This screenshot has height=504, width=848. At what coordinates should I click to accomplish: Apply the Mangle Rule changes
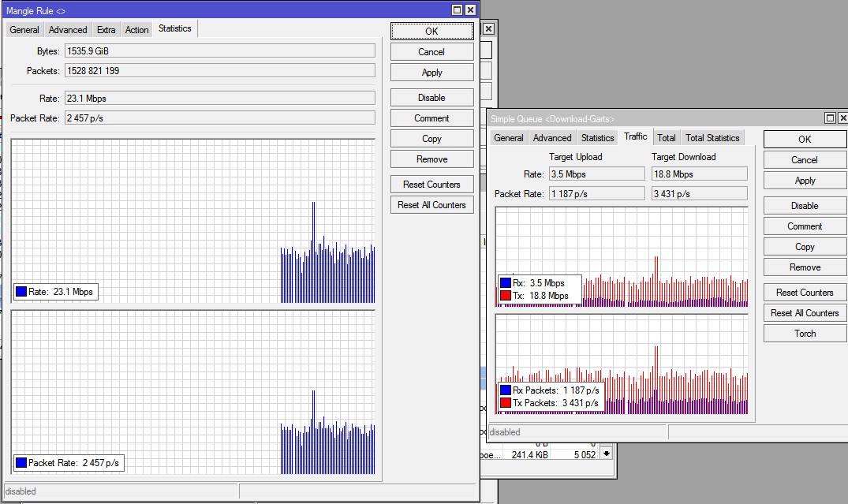pyautogui.click(x=431, y=73)
